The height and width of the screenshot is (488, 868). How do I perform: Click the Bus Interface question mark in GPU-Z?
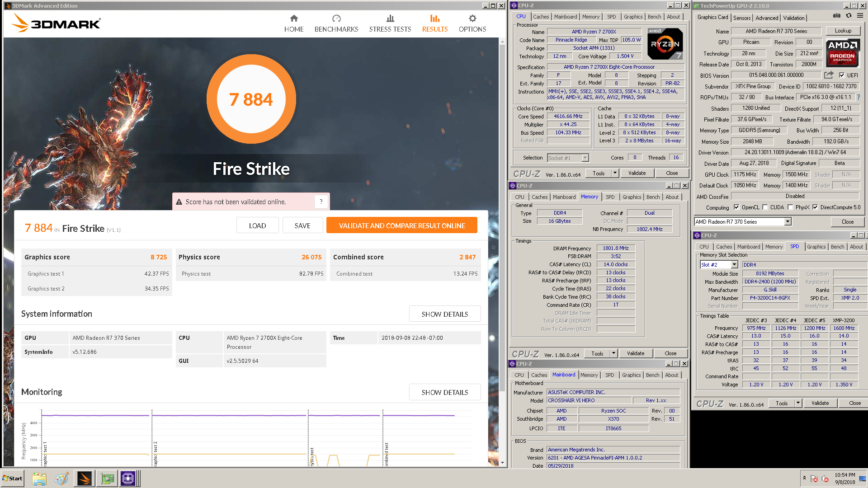(x=859, y=97)
